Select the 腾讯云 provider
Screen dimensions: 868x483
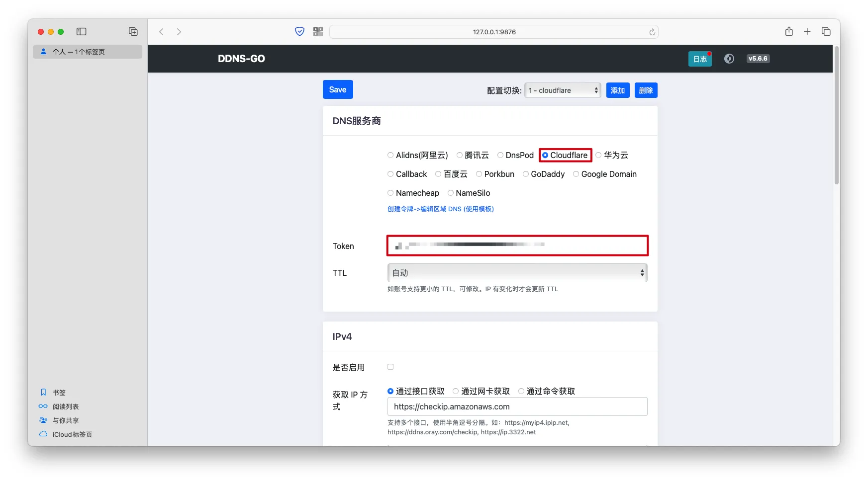pos(460,155)
